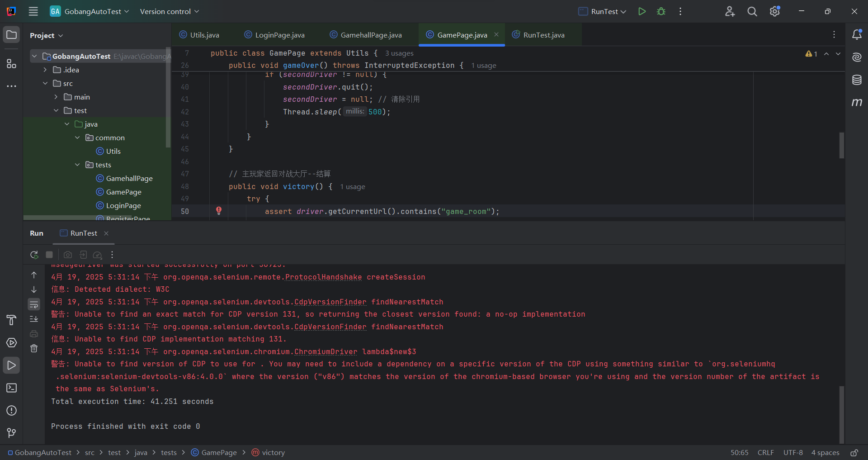Show more tool windows ellipsis
868x460 pixels.
(12, 86)
